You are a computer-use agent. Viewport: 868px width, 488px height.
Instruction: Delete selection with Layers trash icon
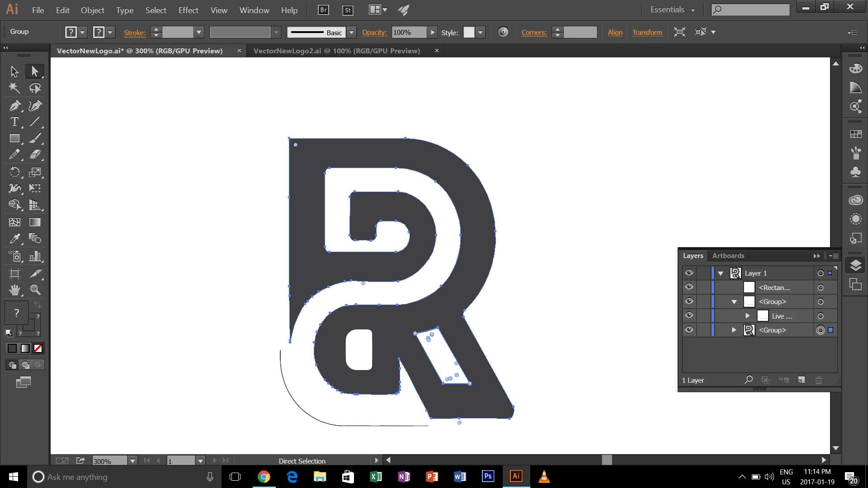click(819, 380)
